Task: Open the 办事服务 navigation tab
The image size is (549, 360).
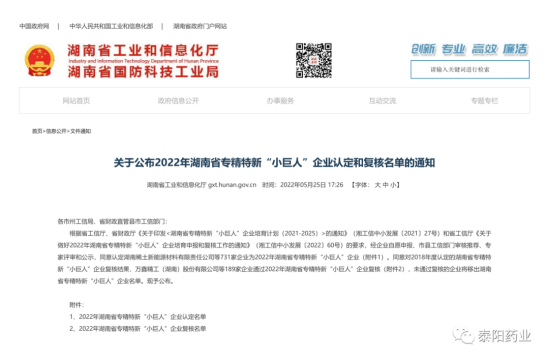Action: click(x=280, y=101)
